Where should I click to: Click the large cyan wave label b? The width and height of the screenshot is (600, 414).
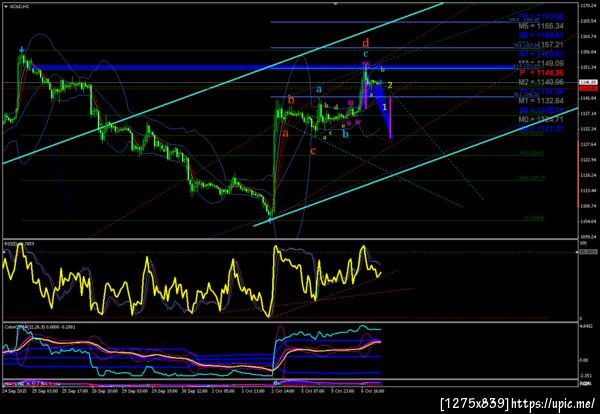[x=346, y=134]
